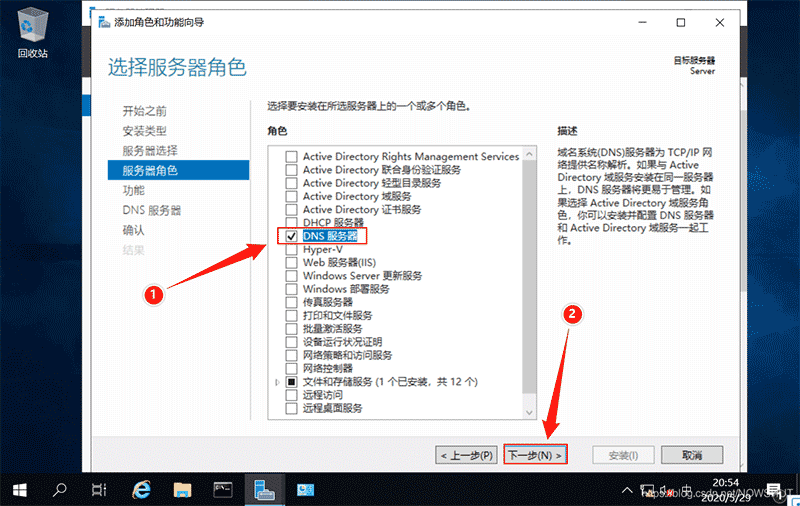
Task: Go to the 安装类型 wizard step
Action: coord(144,131)
